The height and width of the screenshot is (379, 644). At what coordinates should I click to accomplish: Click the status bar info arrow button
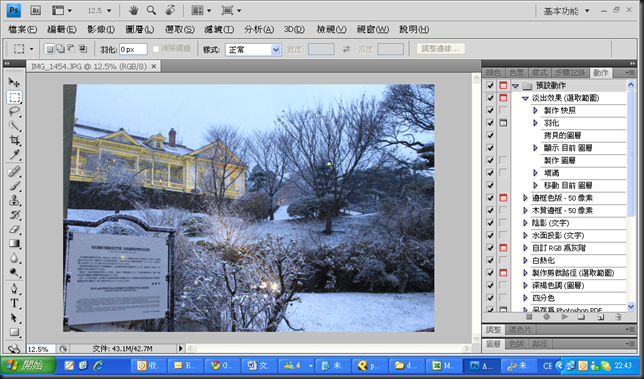point(180,349)
